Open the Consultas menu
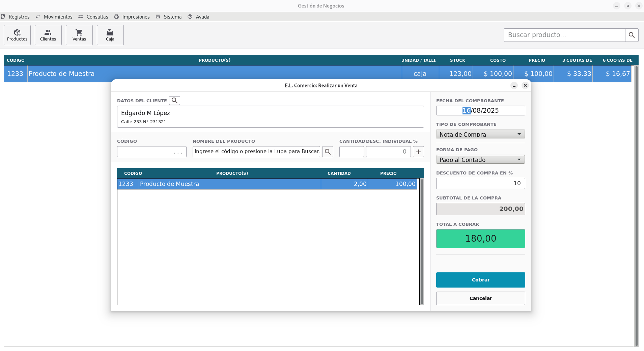The image size is (644, 351). (97, 17)
